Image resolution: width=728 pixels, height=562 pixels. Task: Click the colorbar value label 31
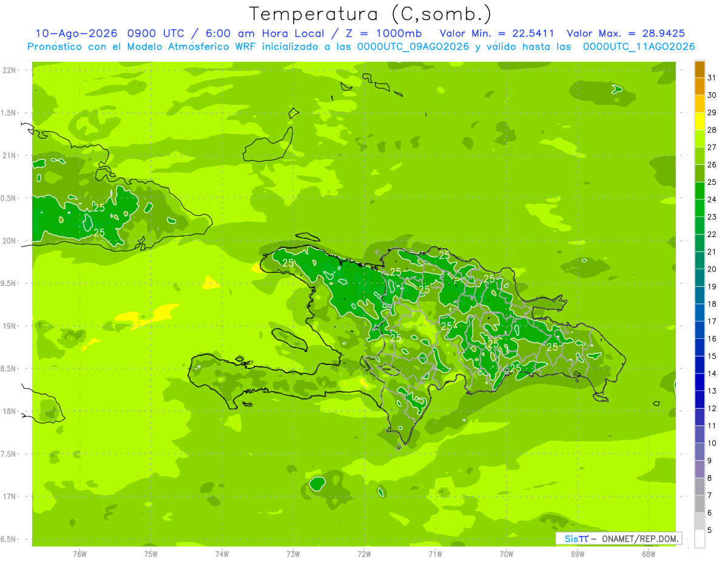pyautogui.click(x=712, y=78)
